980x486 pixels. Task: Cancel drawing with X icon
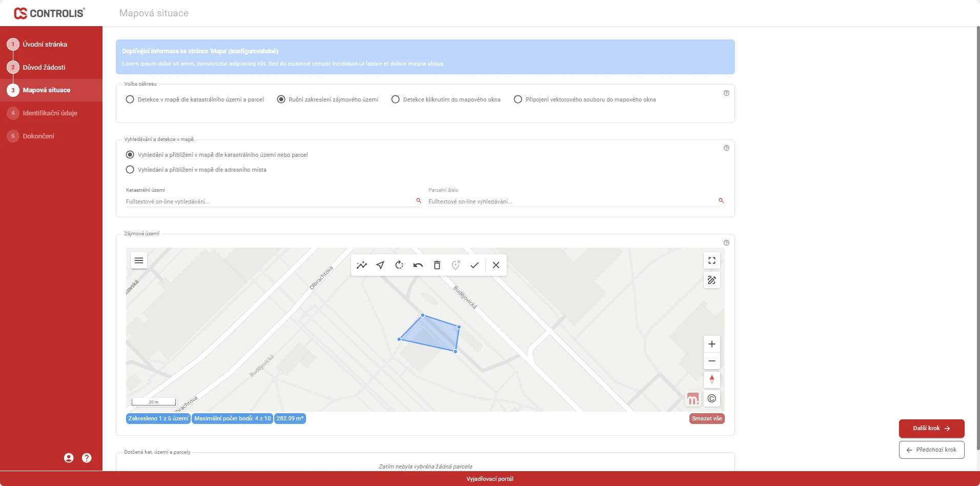tap(496, 265)
